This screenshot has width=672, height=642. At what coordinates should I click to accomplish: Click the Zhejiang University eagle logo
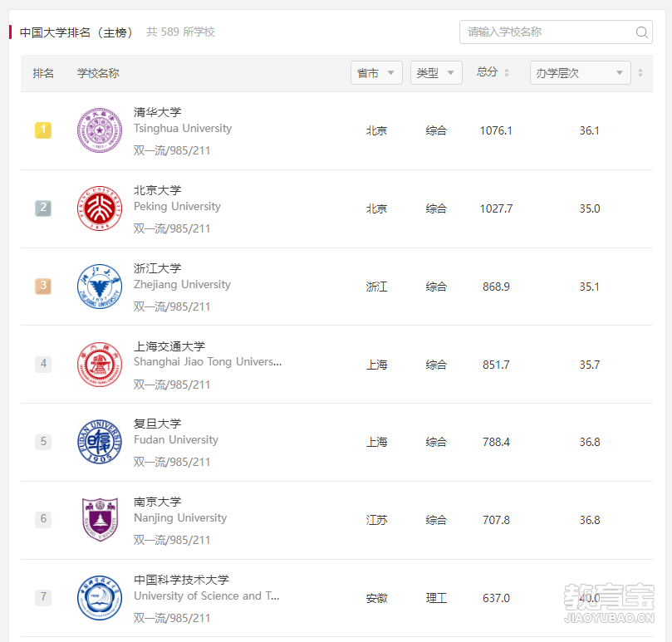[x=100, y=287]
